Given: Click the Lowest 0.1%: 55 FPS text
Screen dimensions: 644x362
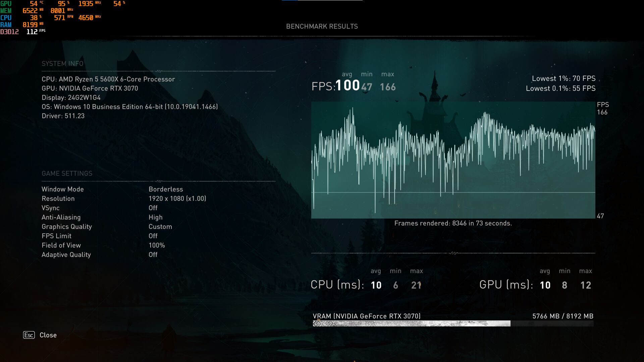Looking at the screenshot, I should pyautogui.click(x=560, y=88).
